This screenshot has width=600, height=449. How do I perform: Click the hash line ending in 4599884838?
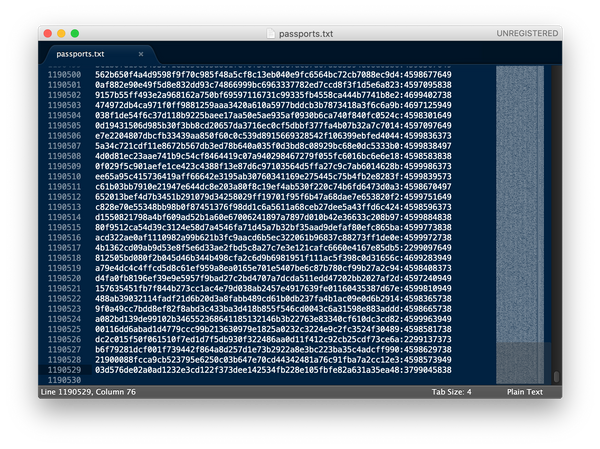(273, 217)
